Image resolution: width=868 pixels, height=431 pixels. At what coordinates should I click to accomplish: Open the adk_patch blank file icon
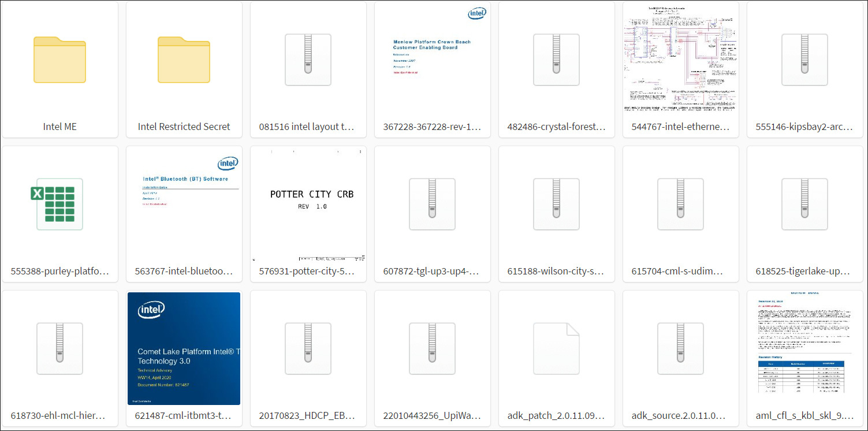tap(556, 348)
